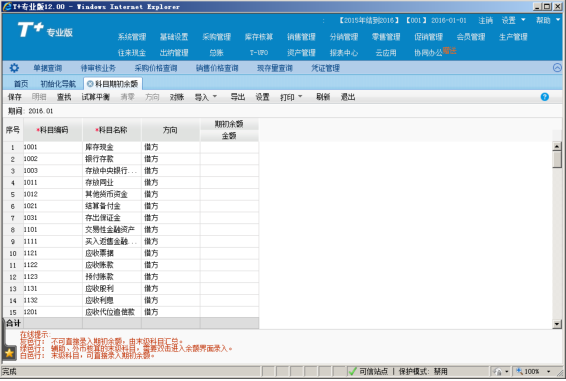Open the 资产管理 menu

click(x=301, y=53)
